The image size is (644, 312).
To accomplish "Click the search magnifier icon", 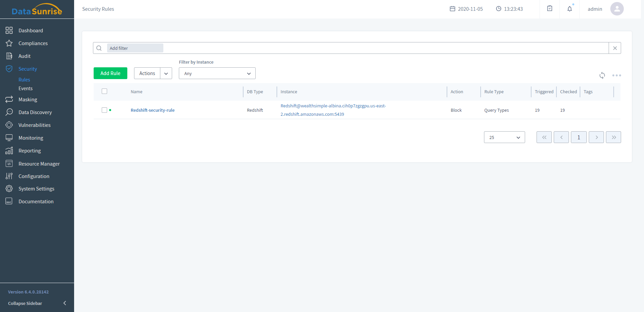I will [99, 48].
